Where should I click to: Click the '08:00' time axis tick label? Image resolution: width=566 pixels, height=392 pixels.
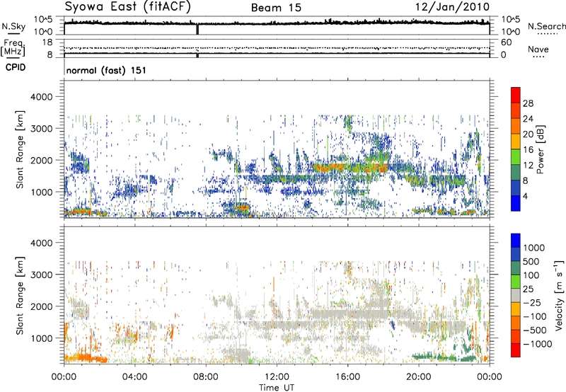pyautogui.click(x=205, y=377)
